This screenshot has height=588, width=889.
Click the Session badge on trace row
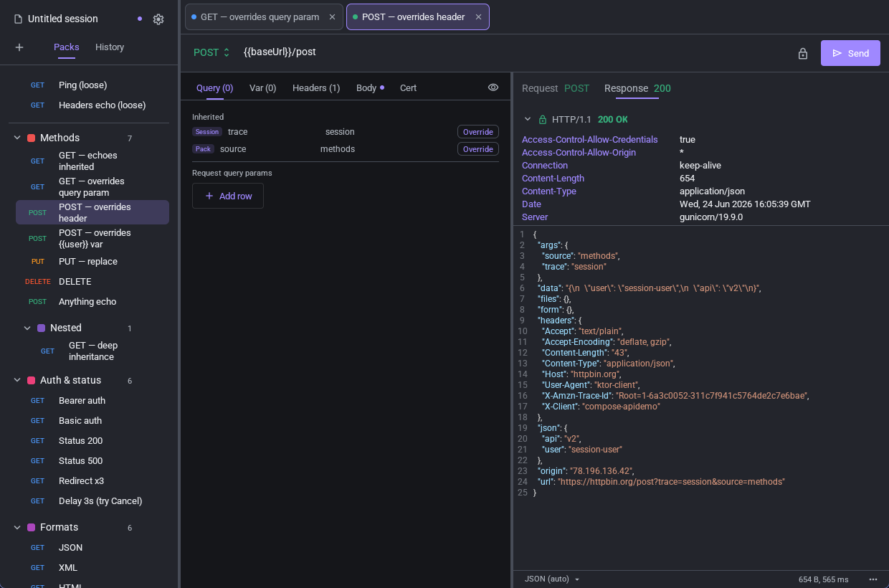click(207, 132)
